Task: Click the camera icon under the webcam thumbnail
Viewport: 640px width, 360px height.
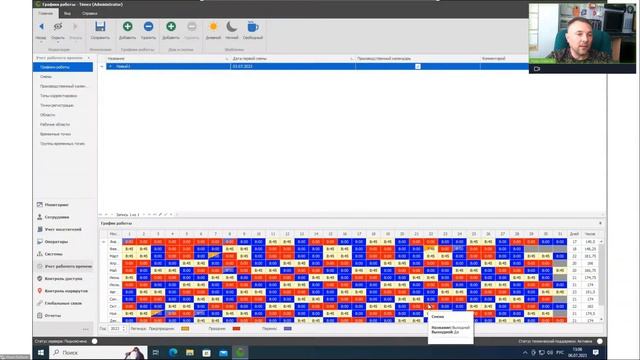Action: [537, 69]
